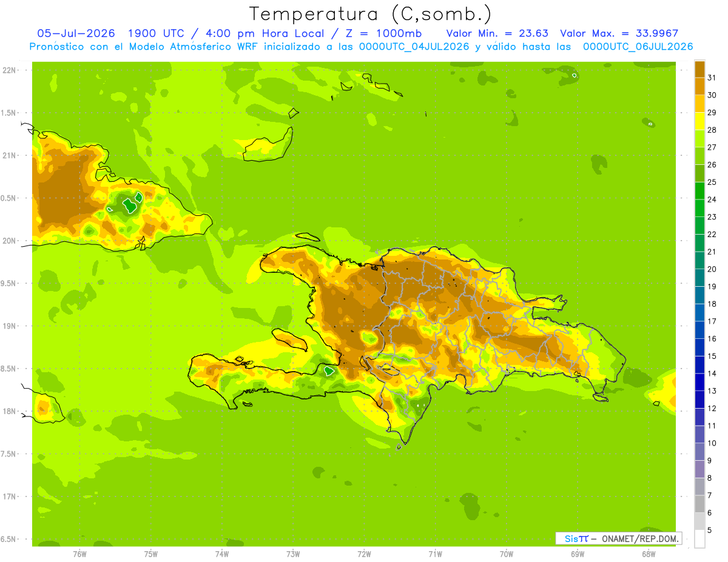The width and height of the screenshot is (728, 562).
Task: Click the legend value '27'
Action: coord(712,147)
